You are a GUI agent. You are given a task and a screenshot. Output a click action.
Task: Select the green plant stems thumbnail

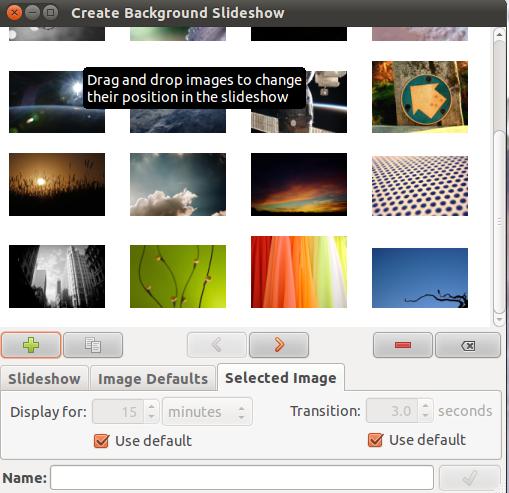point(178,276)
